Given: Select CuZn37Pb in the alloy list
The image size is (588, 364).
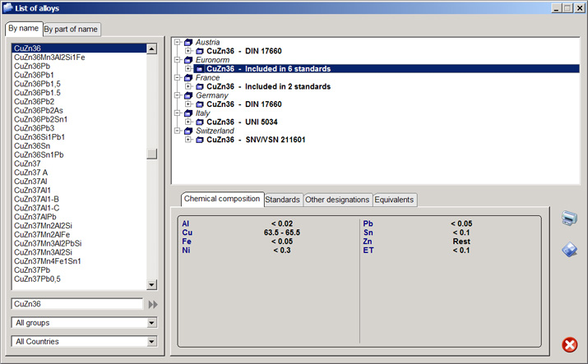Looking at the screenshot, I should tap(32, 270).
